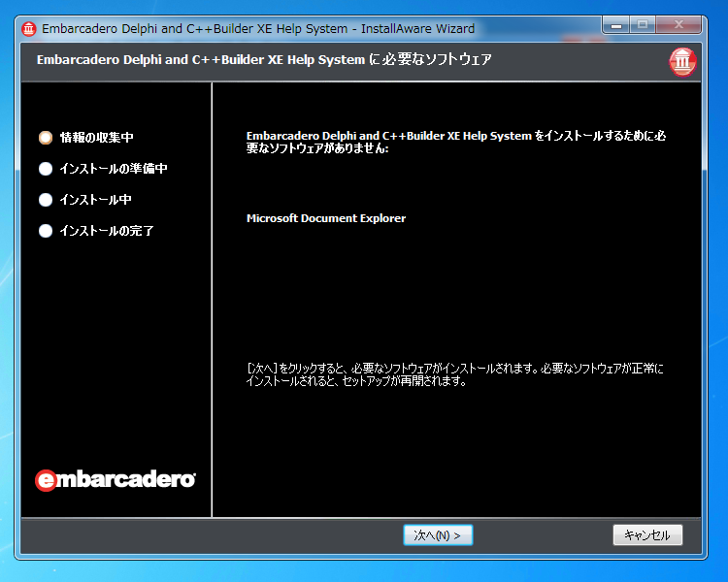Select the インストールの完了 step indicator
Image resolution: width=728 pixels, height=582 pixels.
coord(46,231)
